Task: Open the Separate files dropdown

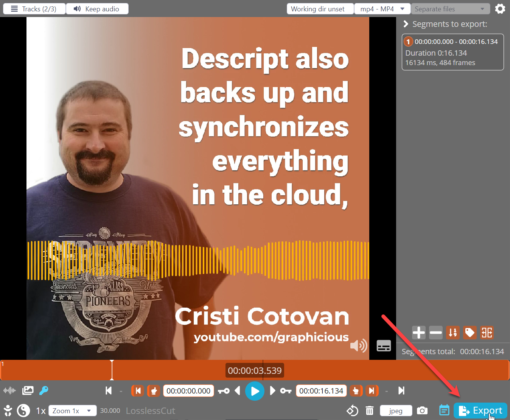Action: [x=450, y=9]
